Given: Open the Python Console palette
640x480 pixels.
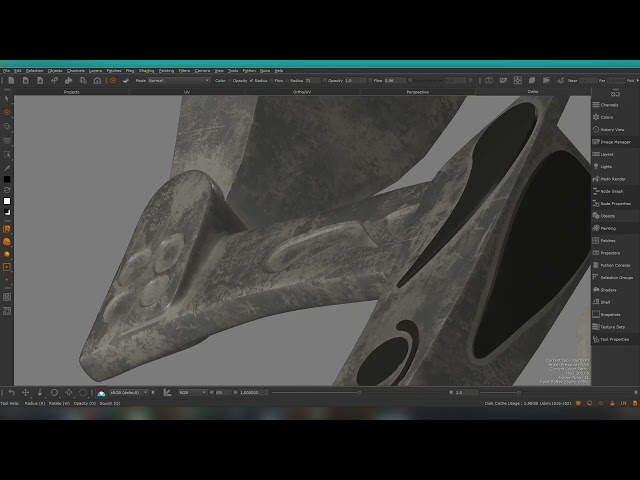Looking at the screenshot, I should point(615,265).
